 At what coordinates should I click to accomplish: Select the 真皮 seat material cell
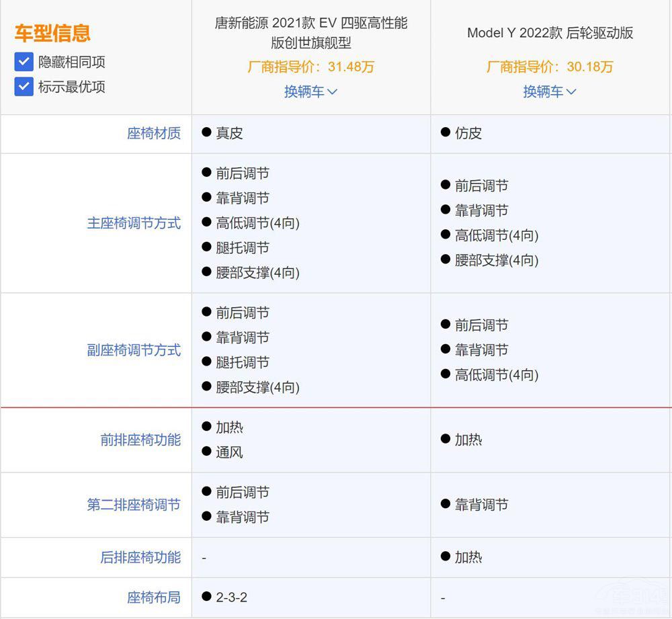click(x=229, y=133)
